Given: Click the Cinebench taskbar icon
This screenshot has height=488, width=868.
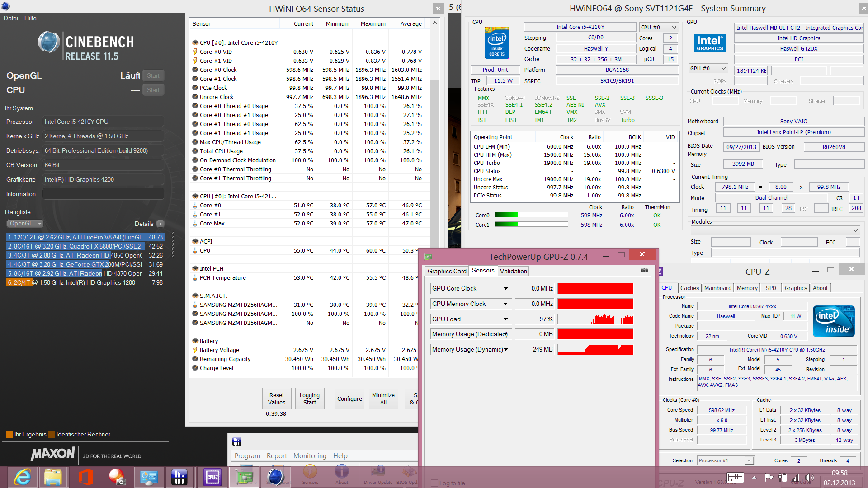Looking at the screenshot, I should click(275, 477).
